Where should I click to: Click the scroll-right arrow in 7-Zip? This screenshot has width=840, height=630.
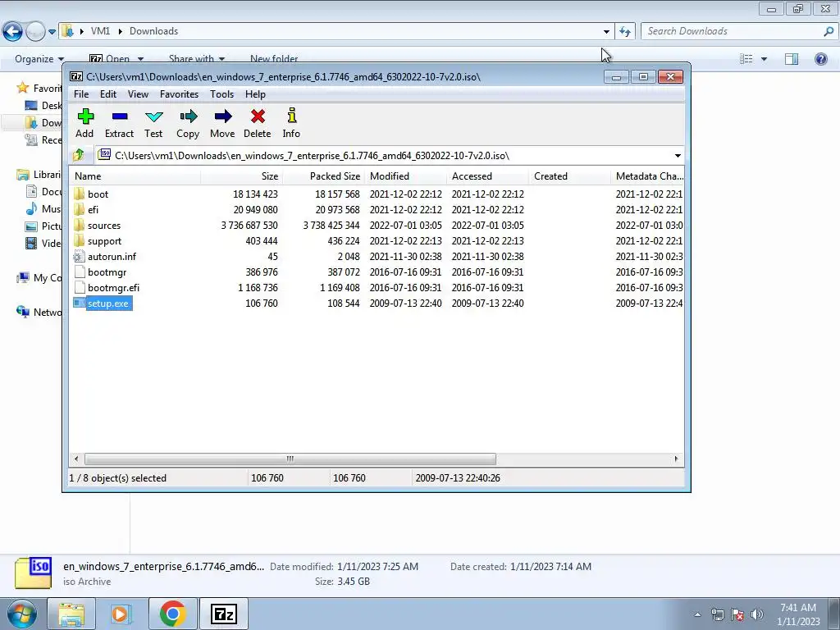(676, 459)
